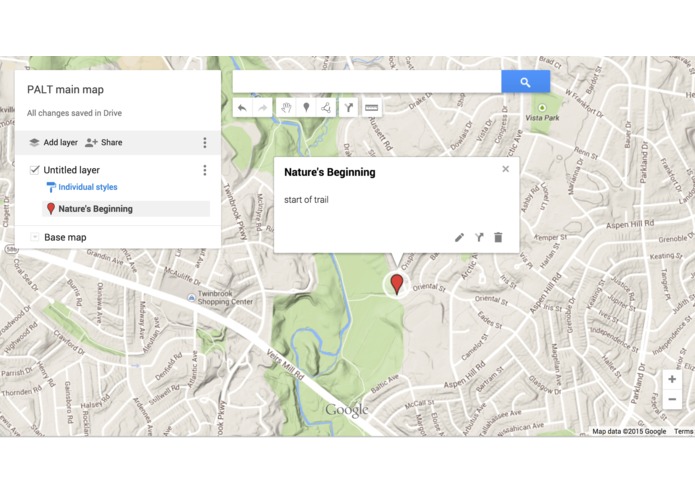Screen dimensions: 695x494
Task: Click the Untitled layer name
Action: click(71, 170)
